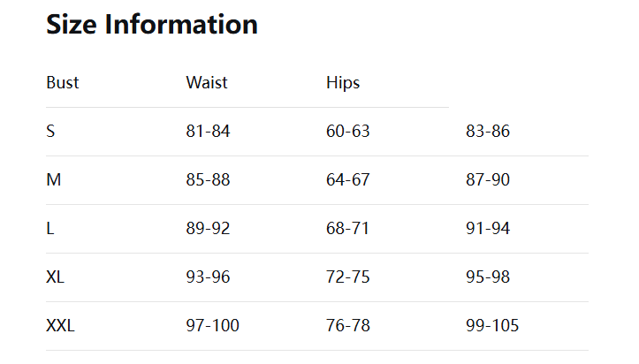Viewport: 639px width, 364px height.
Task: Select the XL size row label
Action: coord(56,277)
